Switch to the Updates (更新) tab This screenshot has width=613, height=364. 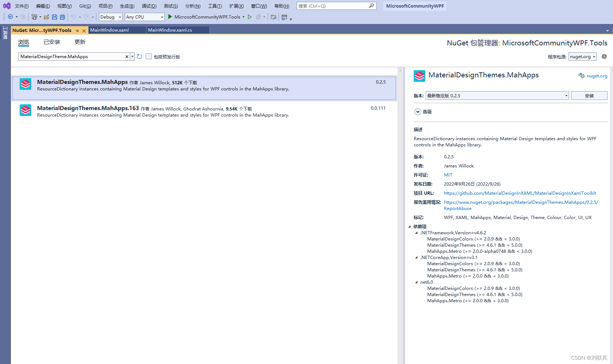click(80, 42)
